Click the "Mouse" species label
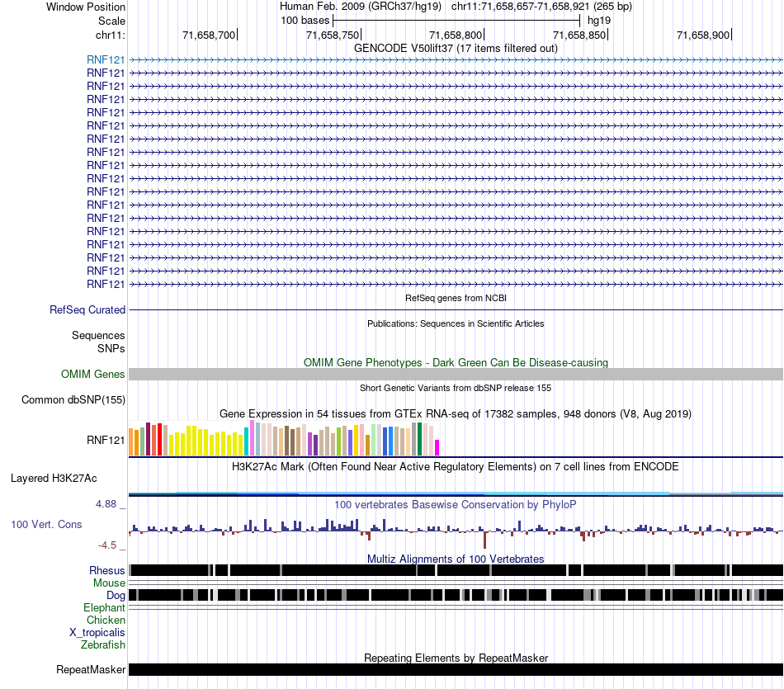Viewport: 784px width, 689px height. tap(109, 583)
